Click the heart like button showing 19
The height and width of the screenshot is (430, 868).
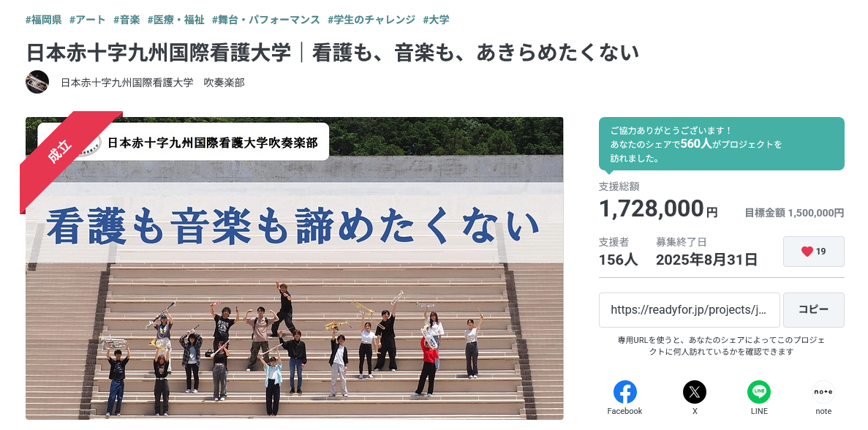coord(813,252)
